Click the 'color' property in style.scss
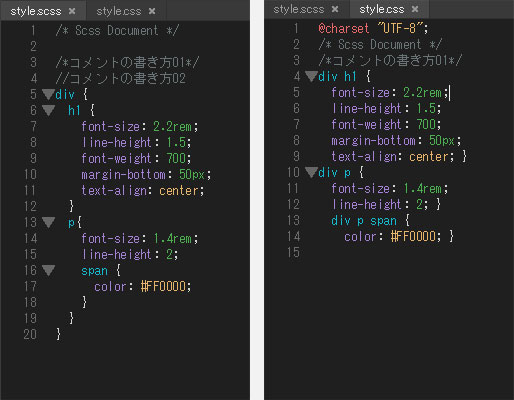514x400 pixels. (110, 287)
